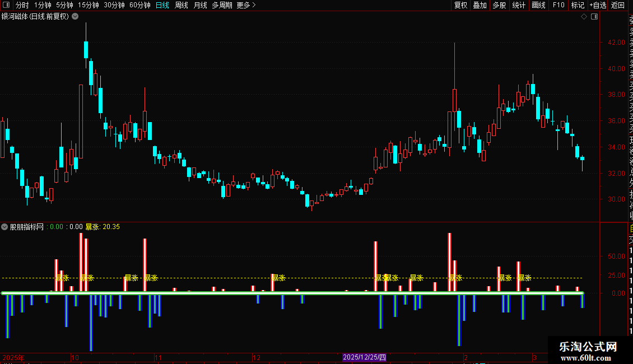
Task: Switch to 月线 monthly chart
Action: (x=200, y=5)
